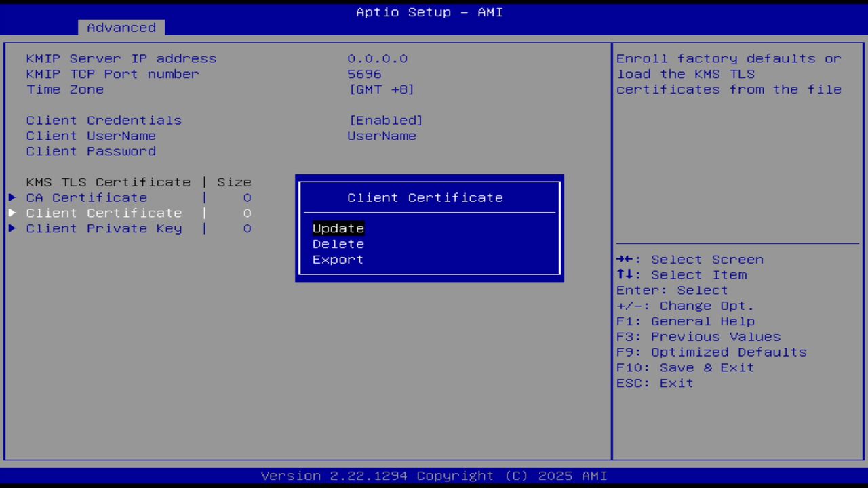
Task: Click the Select Screen arrows hint
Action: (x=690, y=260)
